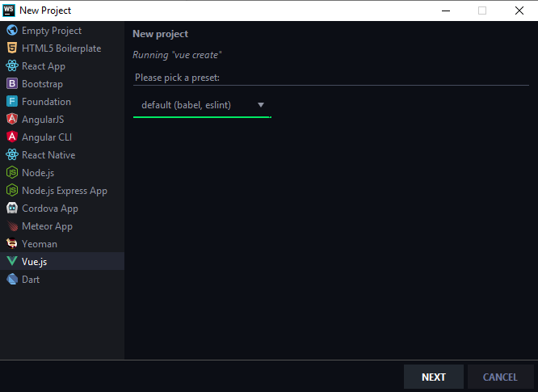This screenshot has height=392, width=538.
Task: Select AngularJS project type
Action: click(62, 119)
